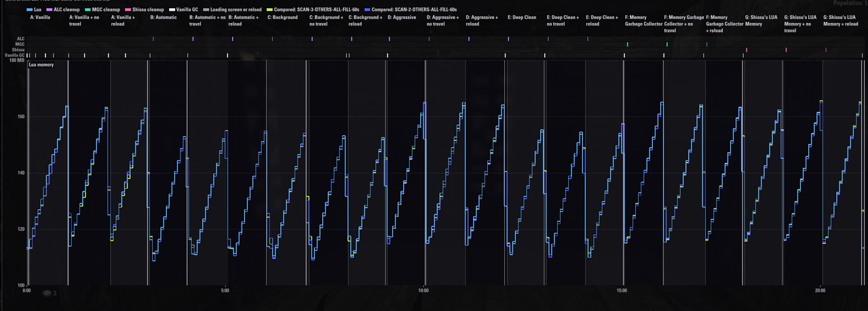Click the 'E: Deep Clean + reload' label
Viewport: 868px width, 311px height.
(602, 20)
